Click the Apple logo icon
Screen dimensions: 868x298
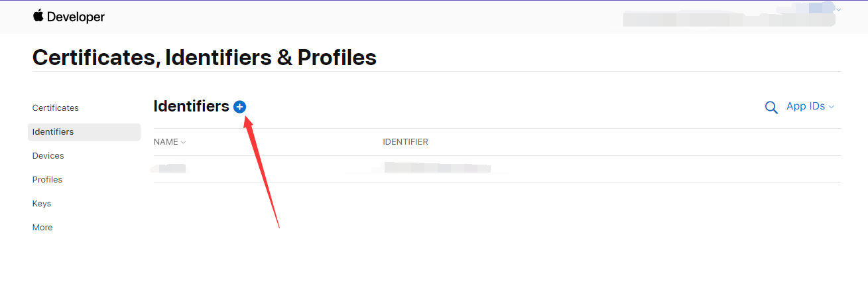38,16
